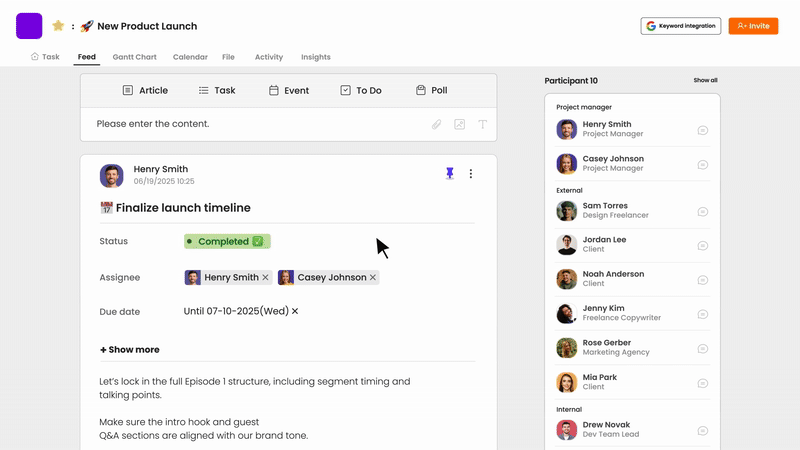
Task: Click the insert image icon in content box
Action: tap(460, 125)
